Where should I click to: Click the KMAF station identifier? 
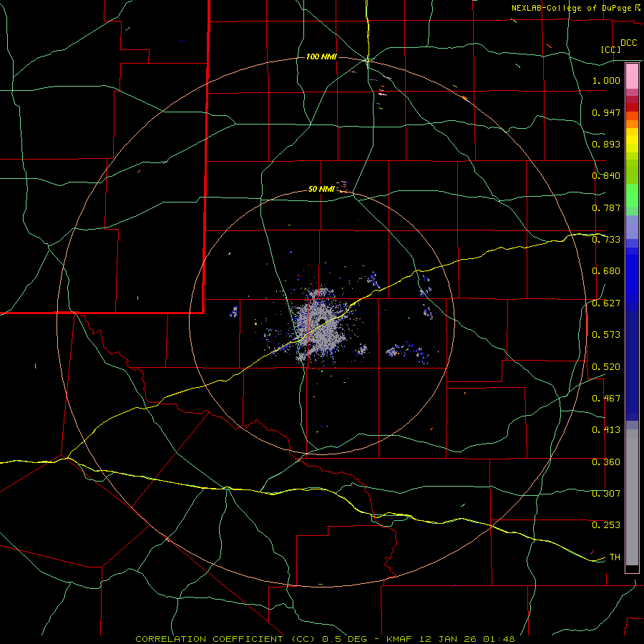click(x=401, y=639)
